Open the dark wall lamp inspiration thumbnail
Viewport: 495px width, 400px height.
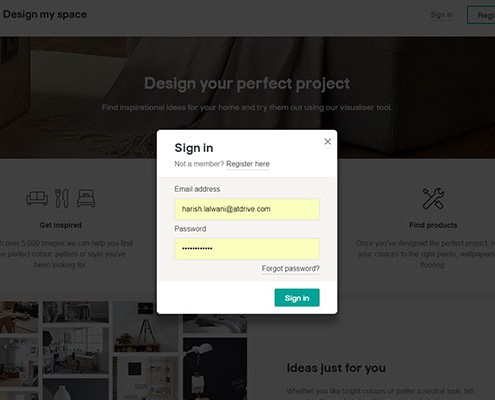[x=215, y=369]
